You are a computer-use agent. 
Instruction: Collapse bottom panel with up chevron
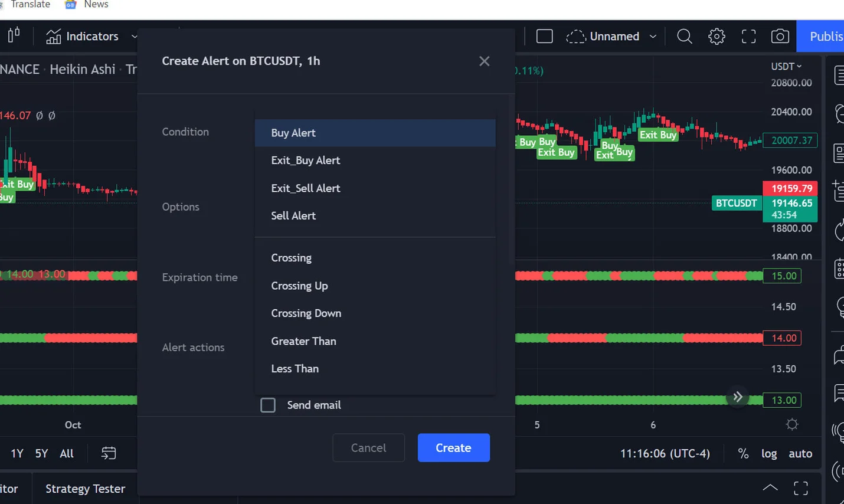[x=770, y=488]
